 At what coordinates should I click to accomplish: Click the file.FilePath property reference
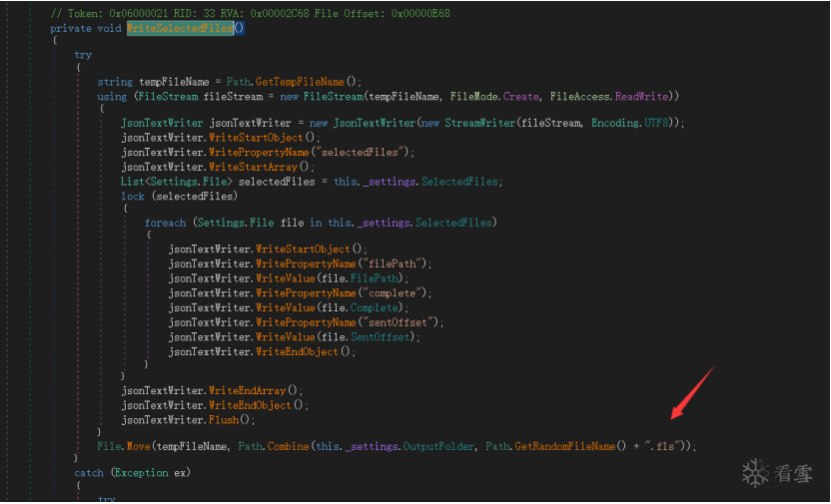click(375, 278)
